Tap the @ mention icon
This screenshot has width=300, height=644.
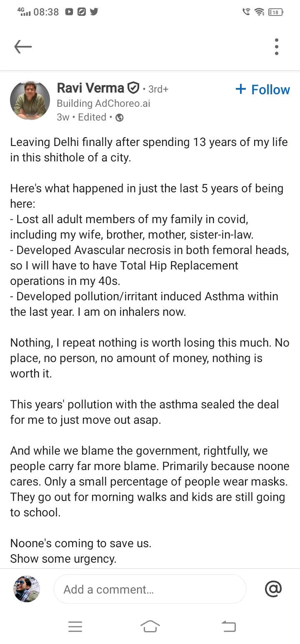[x=273, y=589]
